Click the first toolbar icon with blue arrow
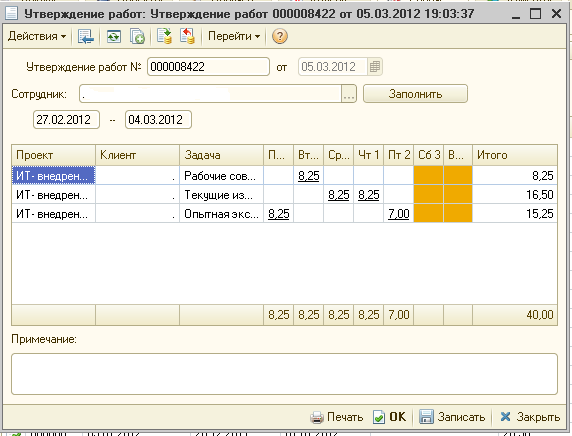This screenshot has width=572, height=436. (86, 36)
